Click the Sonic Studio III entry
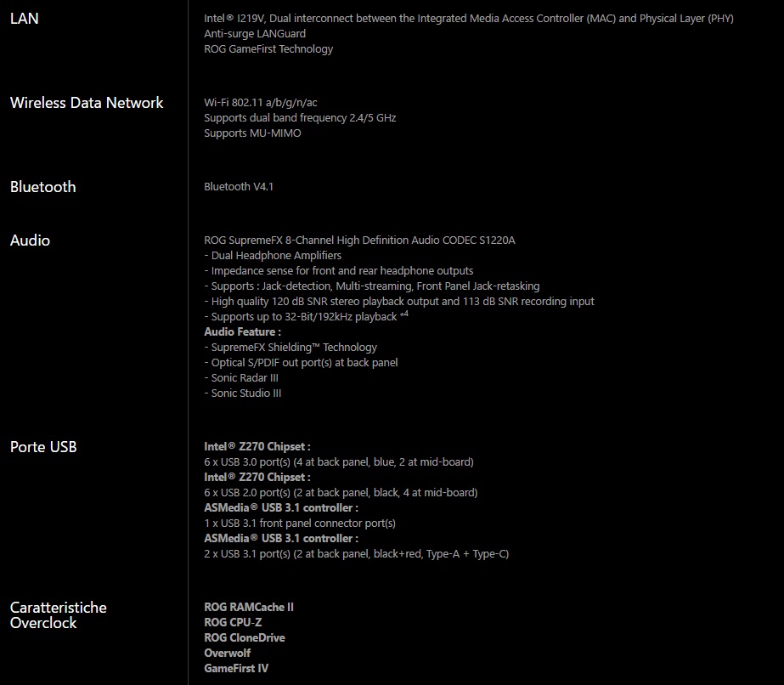 [243, 393]
